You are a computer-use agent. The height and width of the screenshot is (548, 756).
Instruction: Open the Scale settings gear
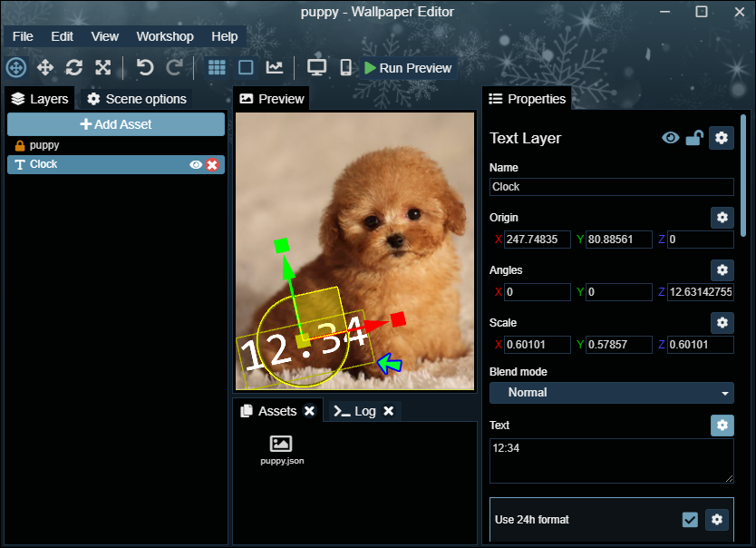click(722, 323)
